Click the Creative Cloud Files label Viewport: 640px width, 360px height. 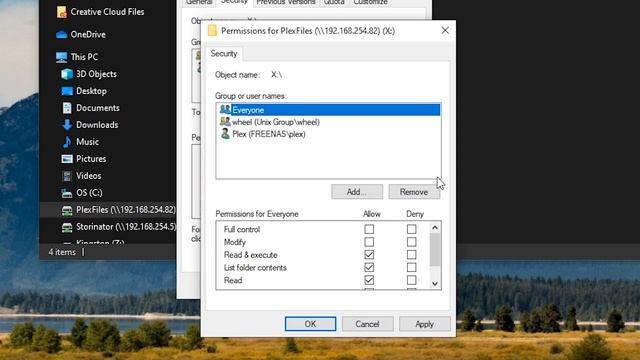click(x=107, y=12)
